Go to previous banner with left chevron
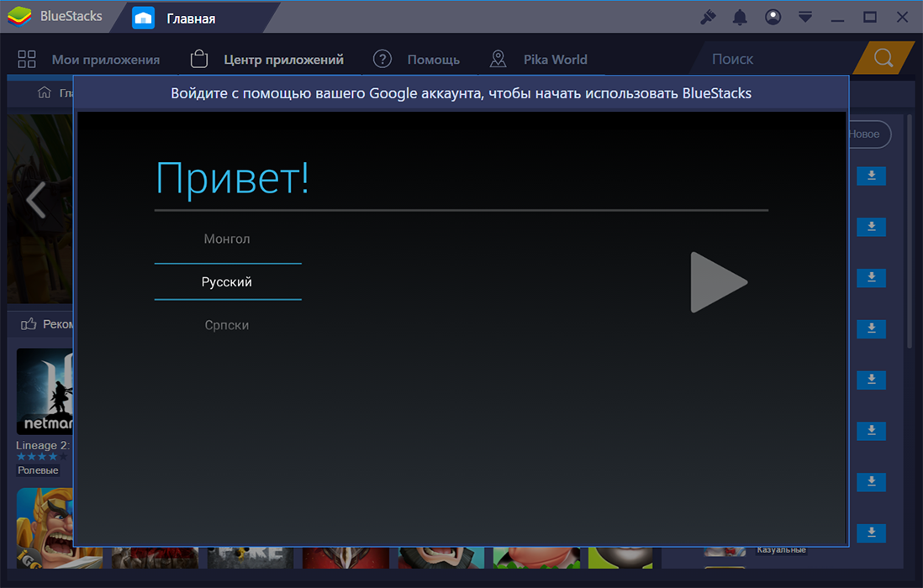923x588 pixels. click(36, 200)
